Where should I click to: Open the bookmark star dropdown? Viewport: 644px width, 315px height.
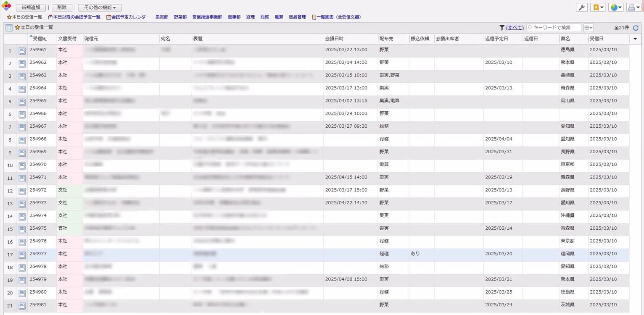(x=597, y=8)
